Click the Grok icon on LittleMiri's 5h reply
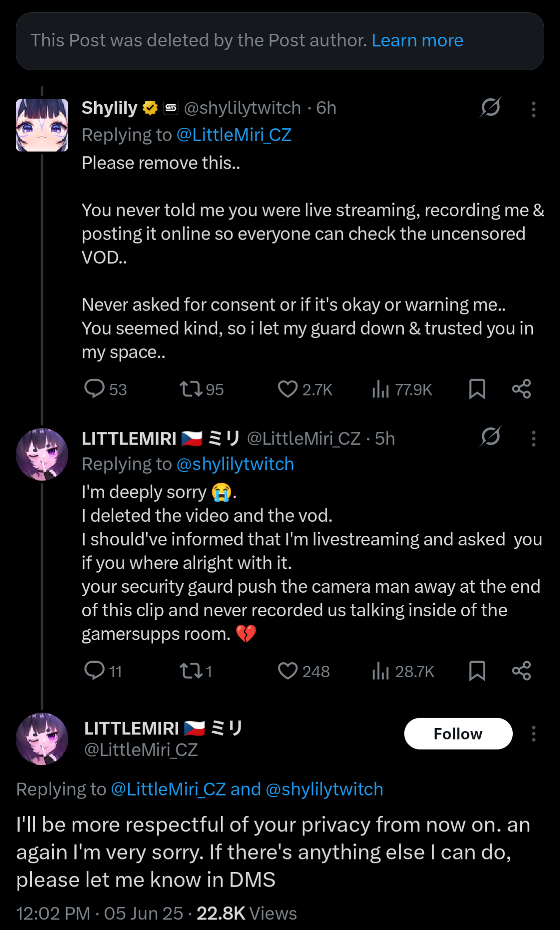The width and height of the screenshot is (560, 930). [490, 436]
